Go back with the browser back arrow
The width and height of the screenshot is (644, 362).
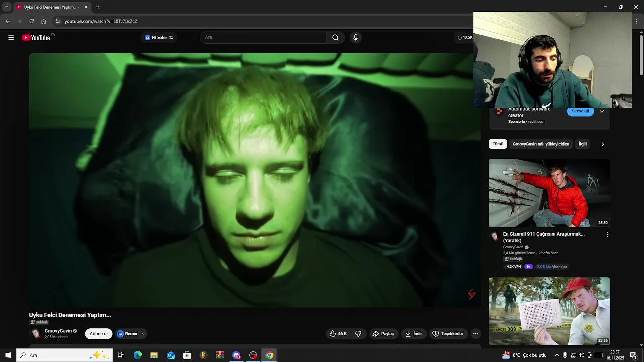tap(7, 21)
